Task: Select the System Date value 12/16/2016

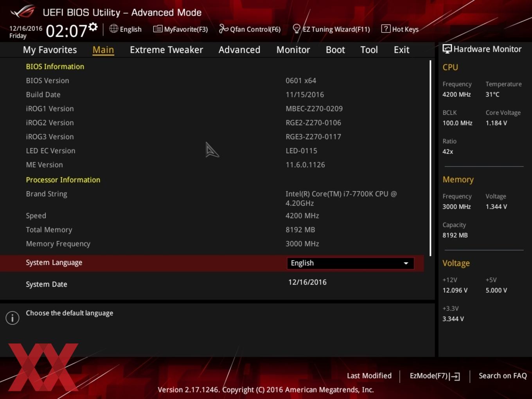Action: pyautogui.click(x=307, y=282)
